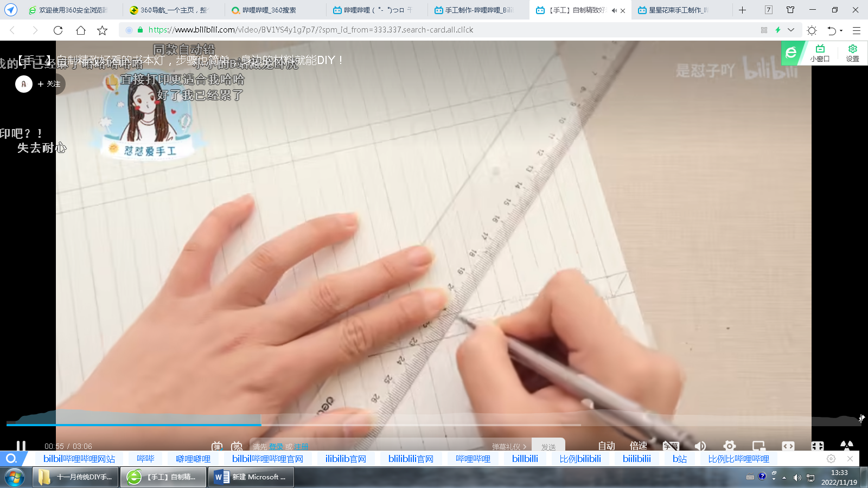Pause the video playback
The width and height of the screenshot is (868, 488).
(x=21, y=446)
